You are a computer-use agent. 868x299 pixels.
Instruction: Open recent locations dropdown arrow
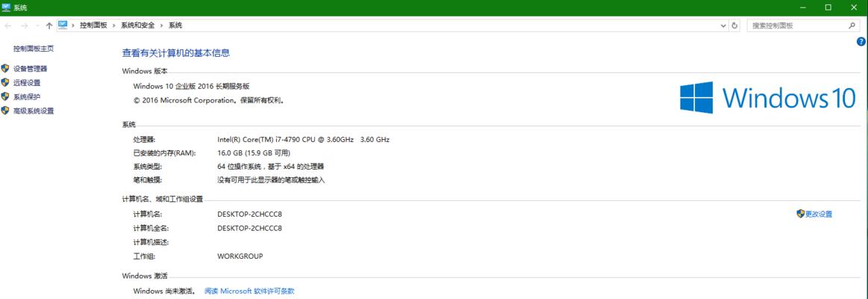pos(37,25)
